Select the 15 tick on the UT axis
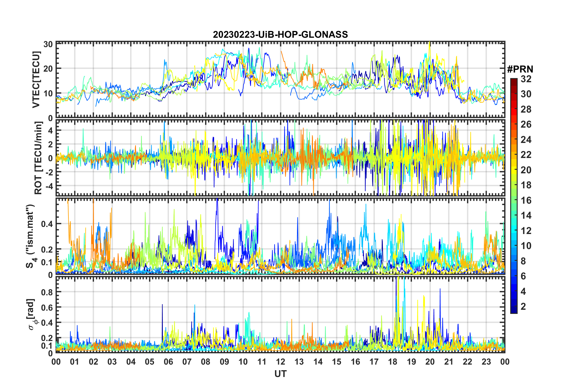The width and height of the screenshot is (561, 392). click(x=337, y=362)
